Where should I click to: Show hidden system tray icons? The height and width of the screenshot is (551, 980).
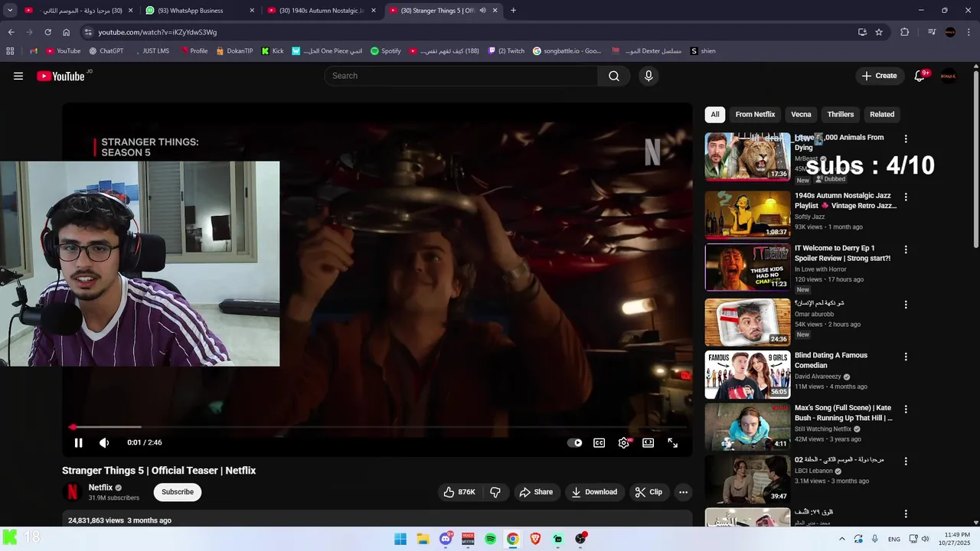(x=842, y=539)
